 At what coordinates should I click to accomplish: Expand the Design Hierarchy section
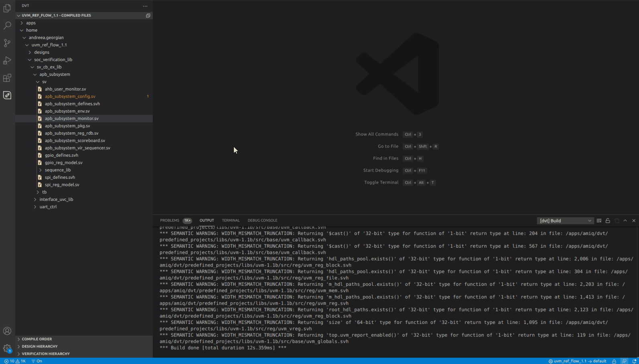[x=40, y=346]
